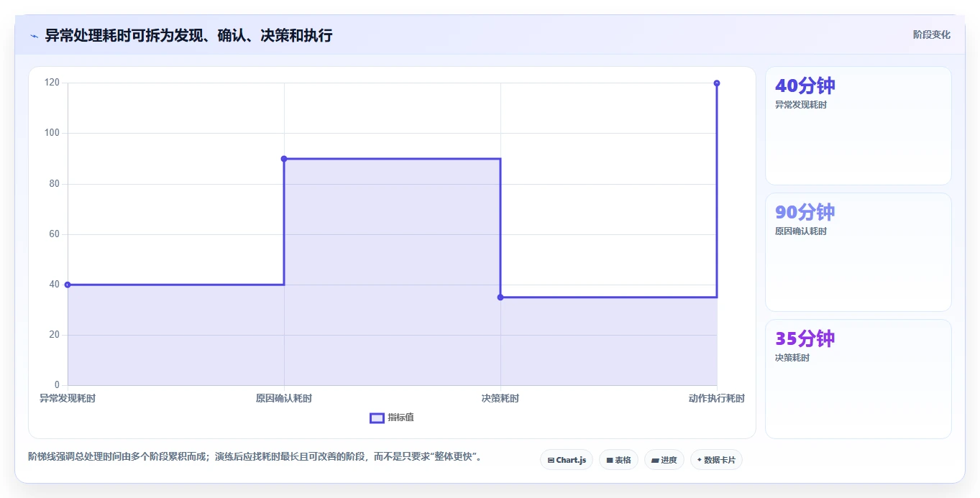Click the x-axis label 原因确认耗时
This screenshot has width=980, height=498.
tap(284, 398)
